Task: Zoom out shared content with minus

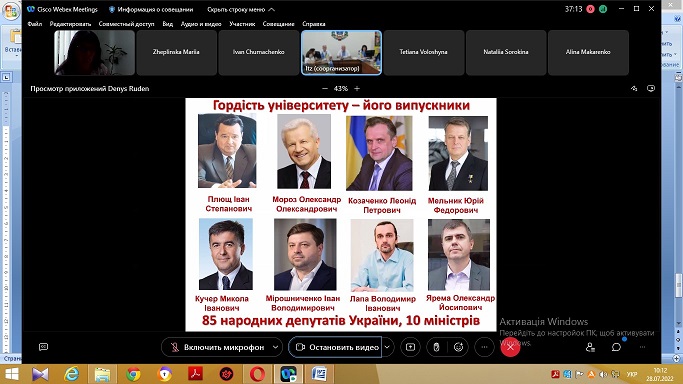Action: (325, 88)
